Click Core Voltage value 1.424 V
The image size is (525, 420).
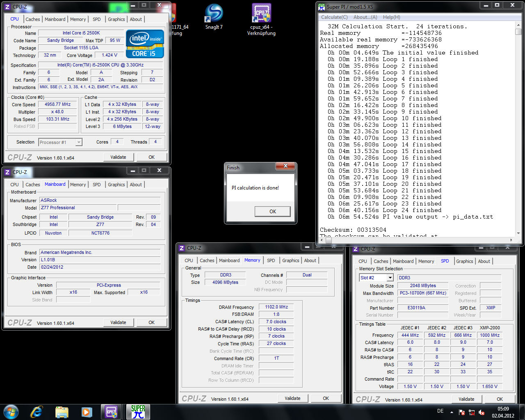click(x=110, y=55)
